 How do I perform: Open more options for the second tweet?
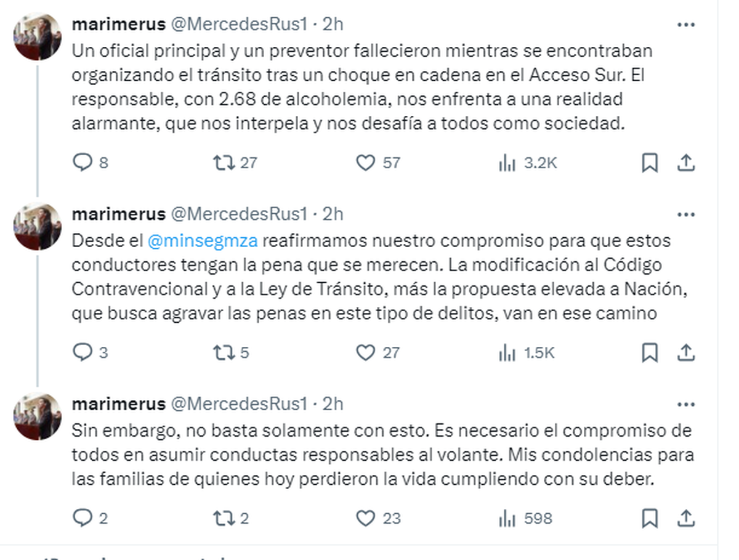coord(686,214)
